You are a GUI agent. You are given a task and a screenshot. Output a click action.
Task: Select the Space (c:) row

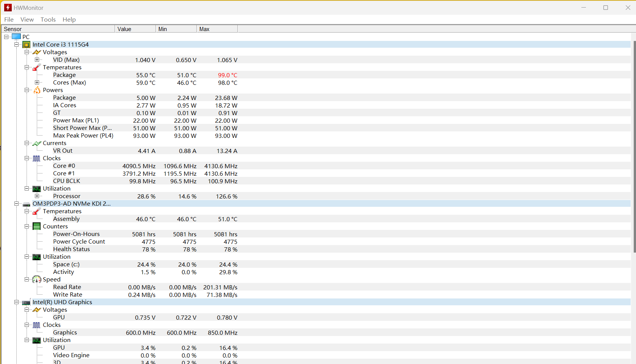point(316,264)
